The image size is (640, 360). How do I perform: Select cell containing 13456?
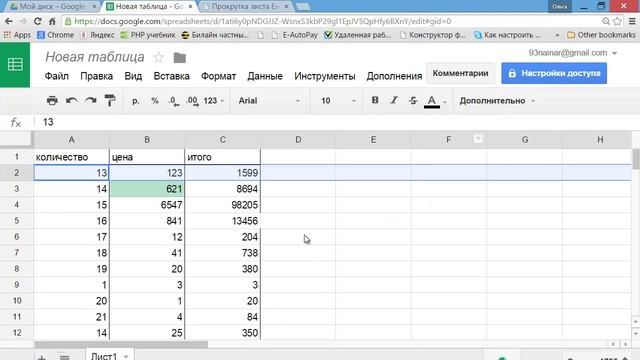(x=222, y=221)
